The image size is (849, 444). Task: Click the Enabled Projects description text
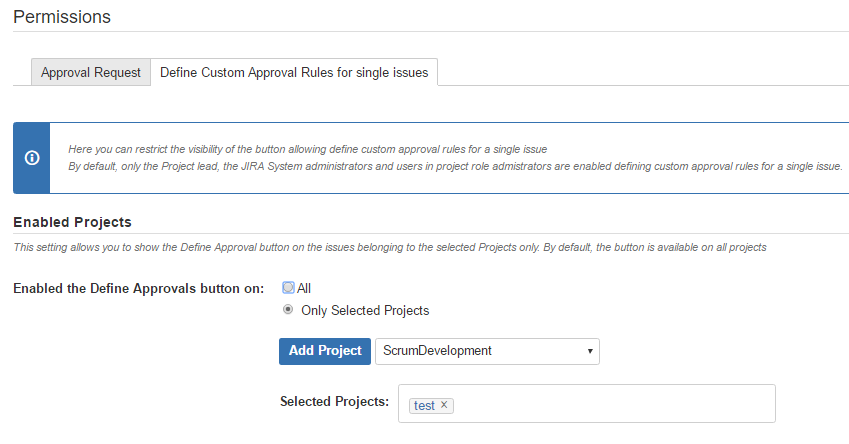(389, 247)
